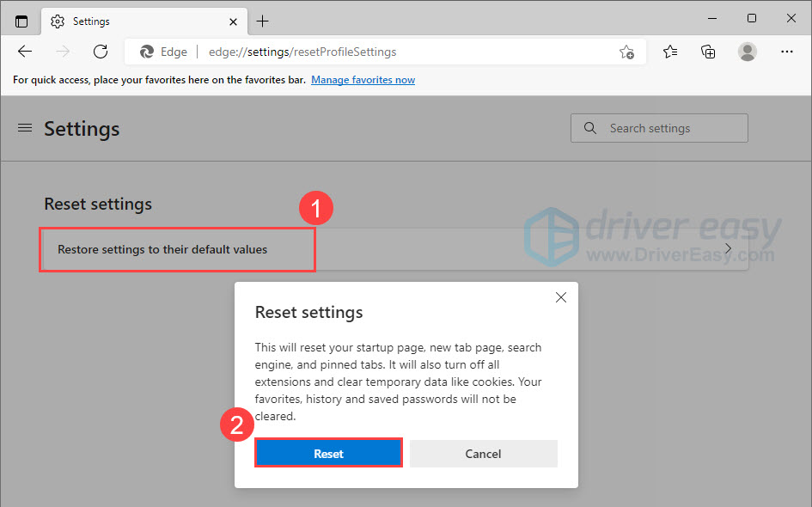Open the Collections icon
The width and height of the screenshot is (812, 507).
click(708, 52)
